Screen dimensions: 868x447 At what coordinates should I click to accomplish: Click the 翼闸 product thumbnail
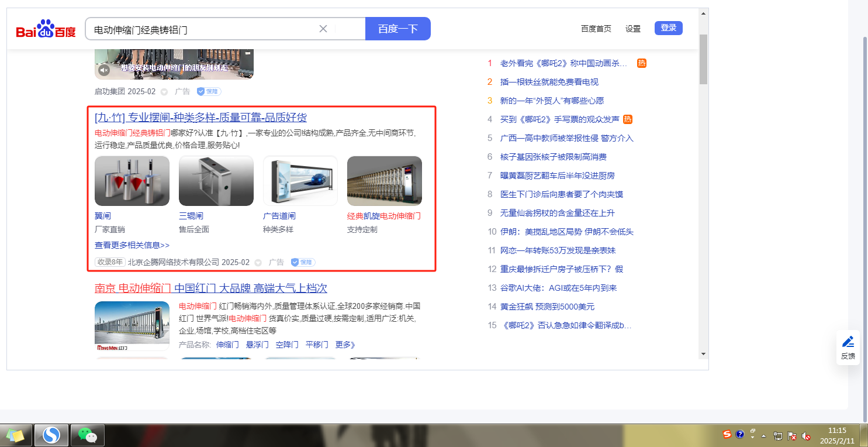(x=132, y=181)
